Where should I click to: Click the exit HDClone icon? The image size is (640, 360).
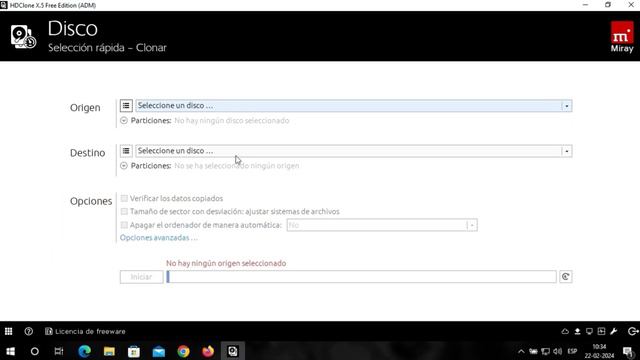[632, 331]
